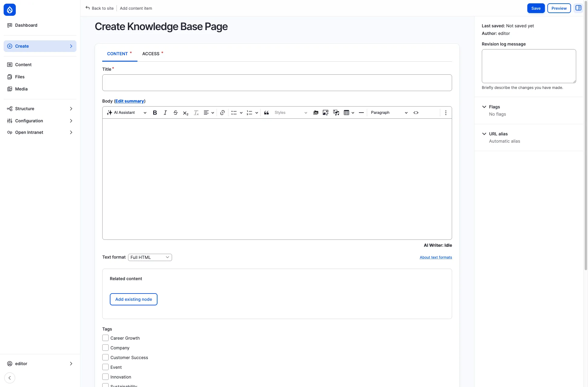Check the Event tag
Image resolution: width=588 pixels, height=387 pixels.
click(105, 367)
